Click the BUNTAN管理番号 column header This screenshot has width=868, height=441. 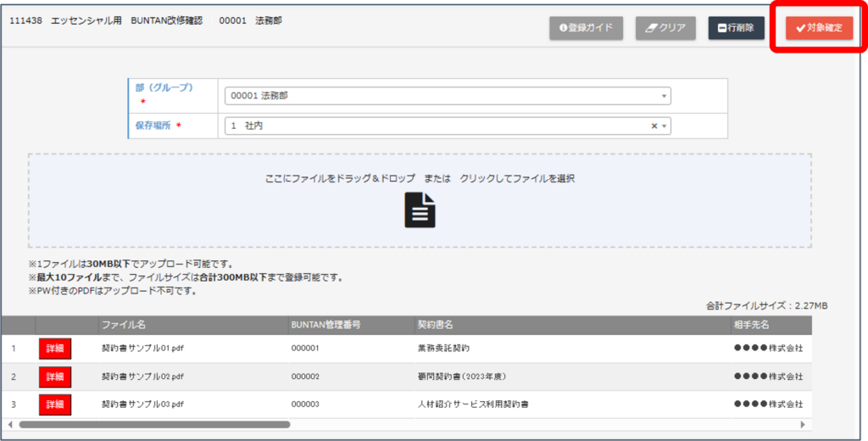pyautogui.click(x=326, y=325)
